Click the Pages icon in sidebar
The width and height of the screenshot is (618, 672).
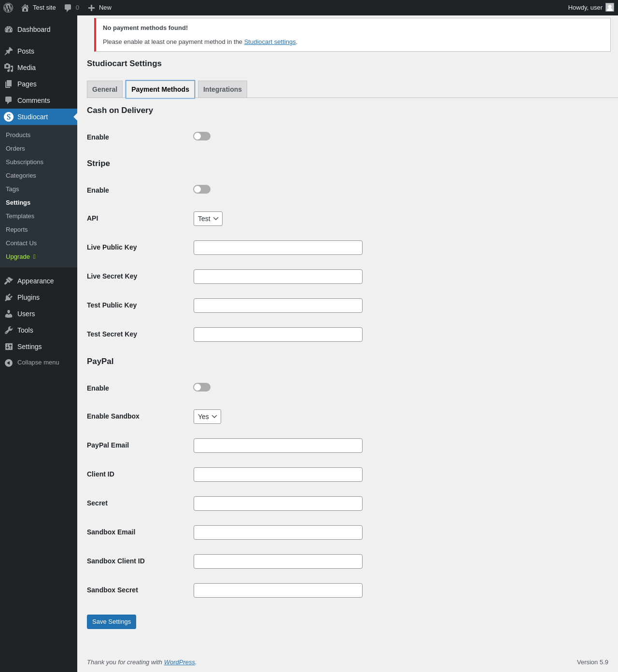[x=9, y=84]
